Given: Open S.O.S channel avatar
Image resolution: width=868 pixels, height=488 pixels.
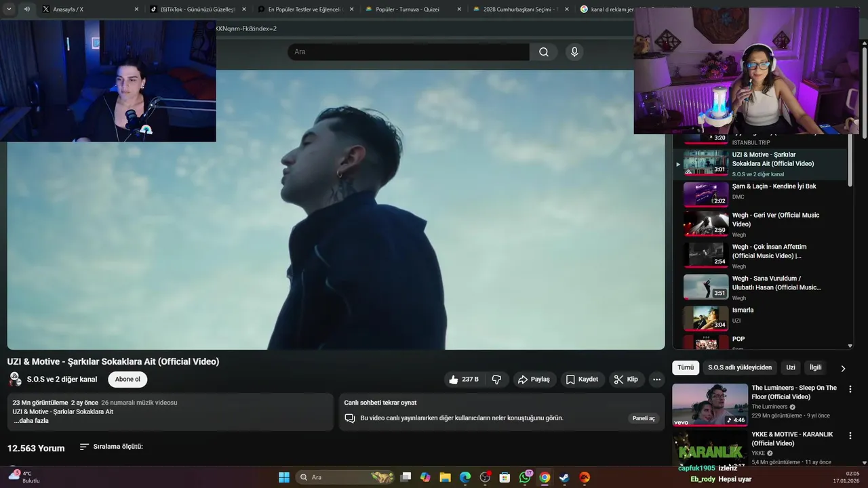Looking at the screenshot, I should [x=15, y=380].
